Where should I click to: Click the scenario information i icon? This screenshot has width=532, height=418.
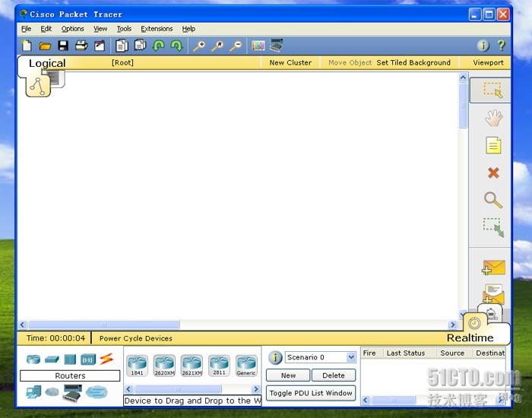pos(275,357)
